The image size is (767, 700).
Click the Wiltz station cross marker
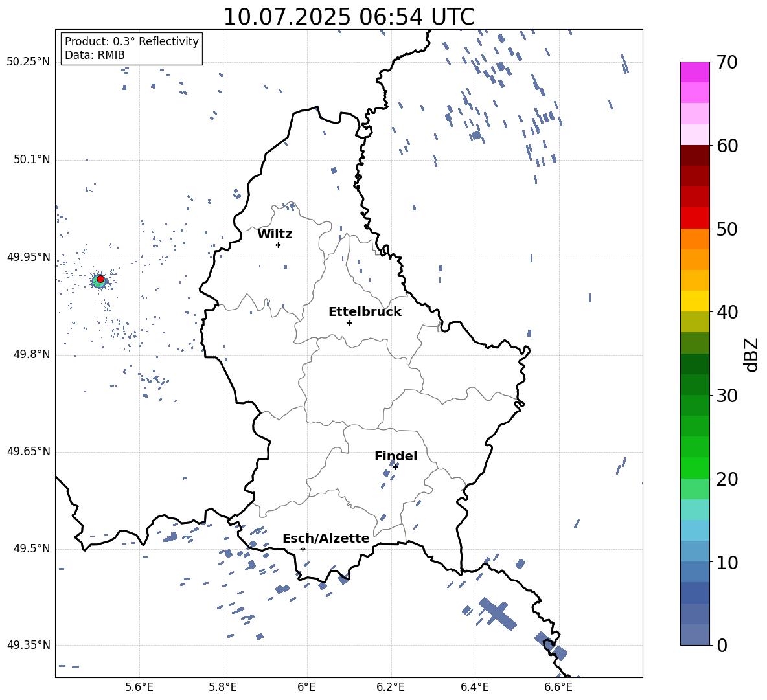279,245
